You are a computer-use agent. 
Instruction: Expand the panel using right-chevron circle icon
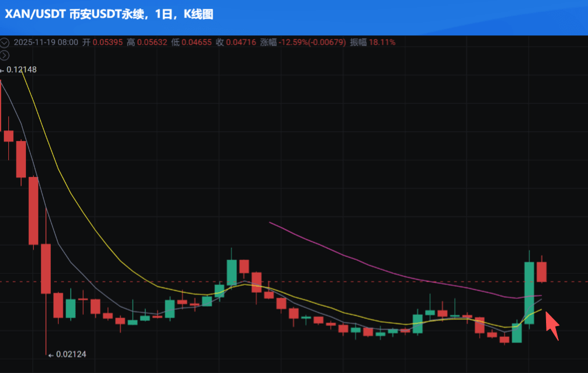pyautogui.click(x=4, y=55)
